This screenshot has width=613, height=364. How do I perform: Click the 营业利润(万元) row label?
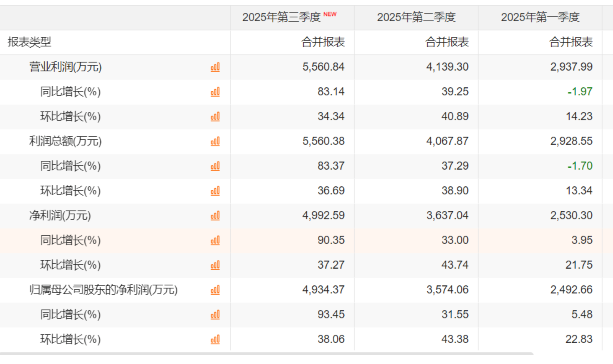(65, 67)
